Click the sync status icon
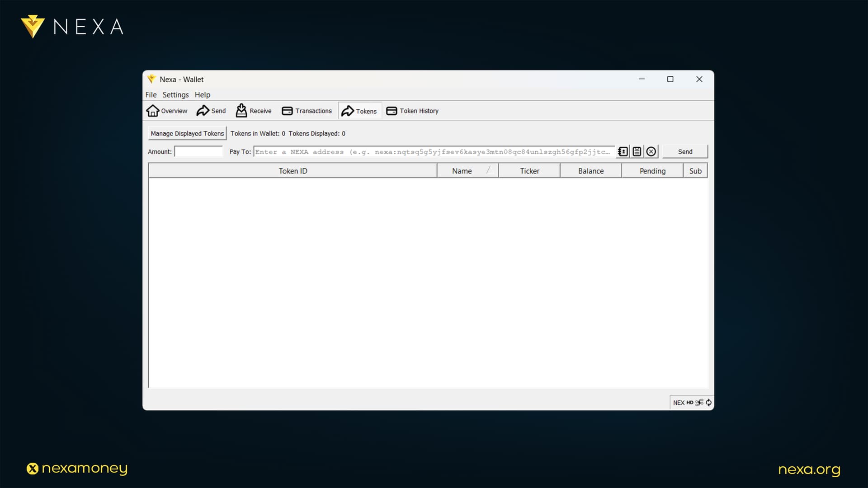Viewport: 868px width, 488px height. [x=708, y=403]
